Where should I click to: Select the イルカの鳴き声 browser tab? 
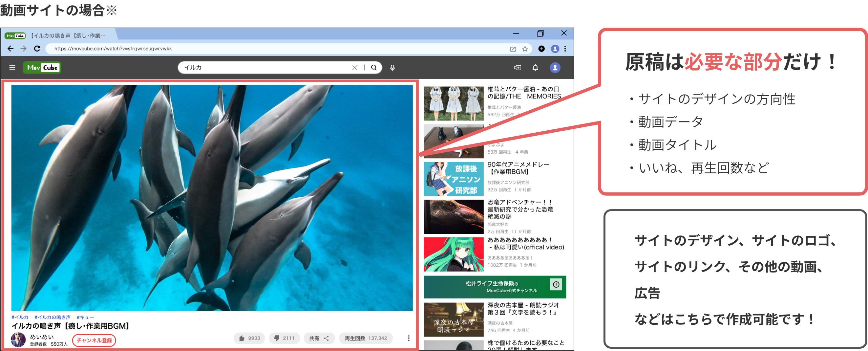pyautogui.click(x=59, y=35)
